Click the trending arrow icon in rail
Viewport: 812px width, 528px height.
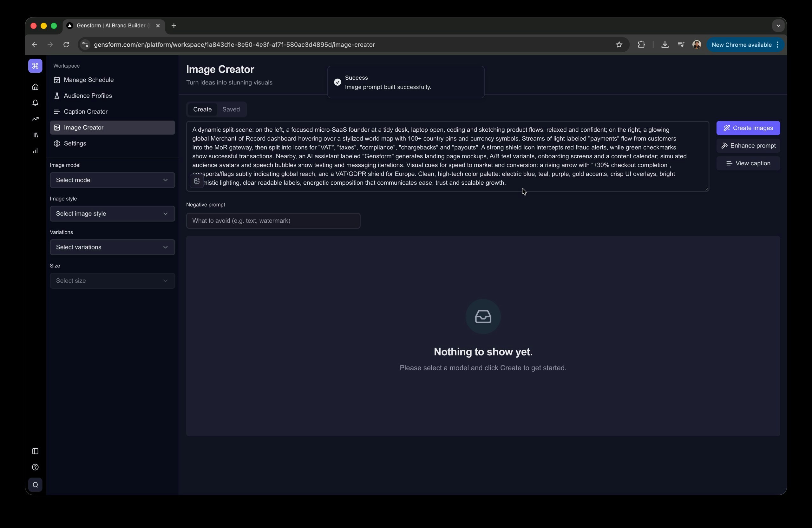pyautogui.click(x=35, y=119)
